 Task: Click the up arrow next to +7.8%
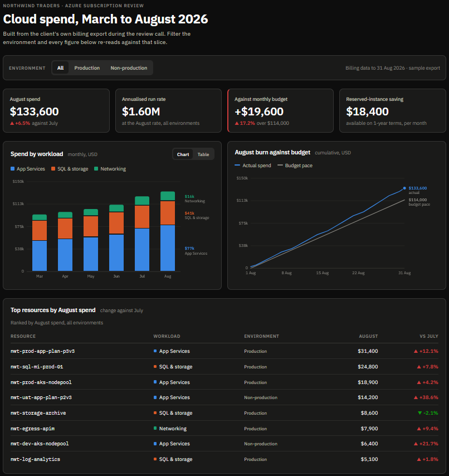(419, 367)
